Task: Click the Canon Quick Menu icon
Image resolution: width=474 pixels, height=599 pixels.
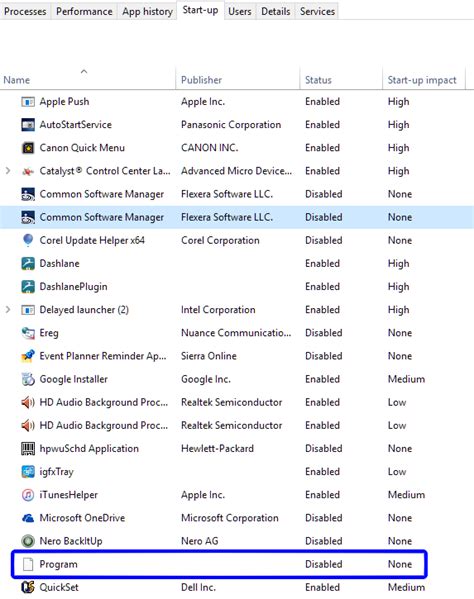Action: [x=28, y=148]
